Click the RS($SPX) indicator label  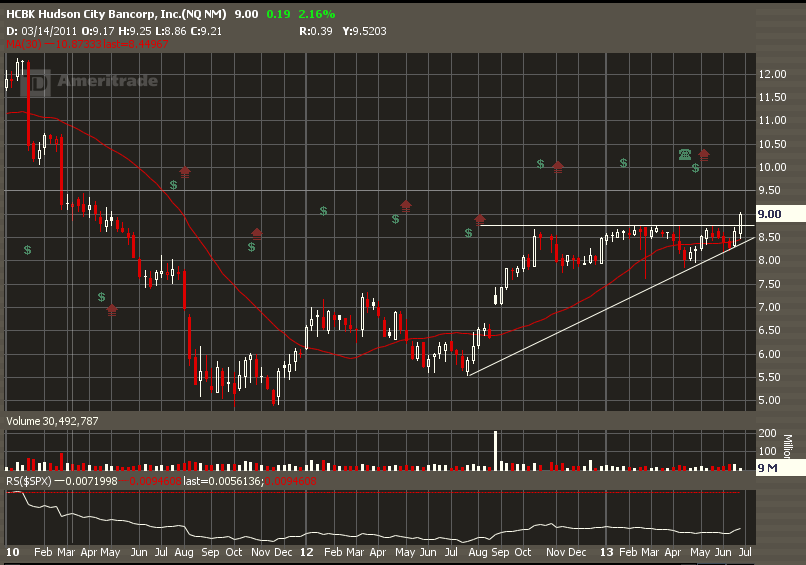click(29, 481)
